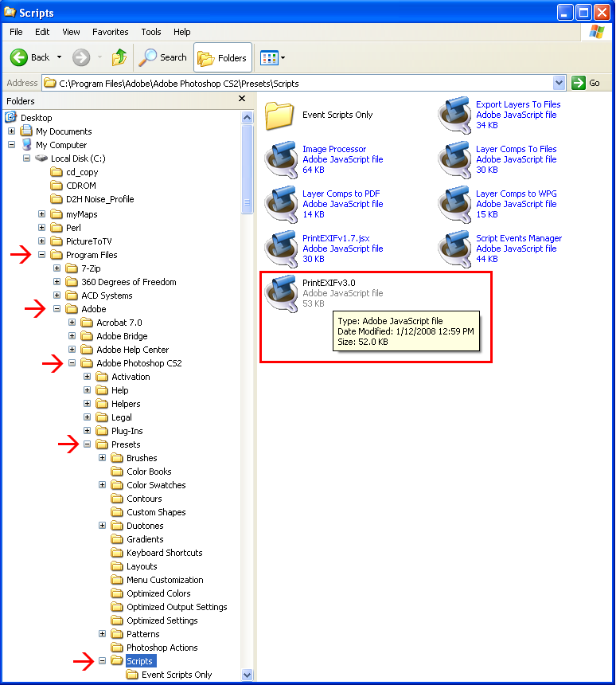Screen dimensions: 616x685
Task: Click the Image Processor file link
Action: click(x=334, y=149)
